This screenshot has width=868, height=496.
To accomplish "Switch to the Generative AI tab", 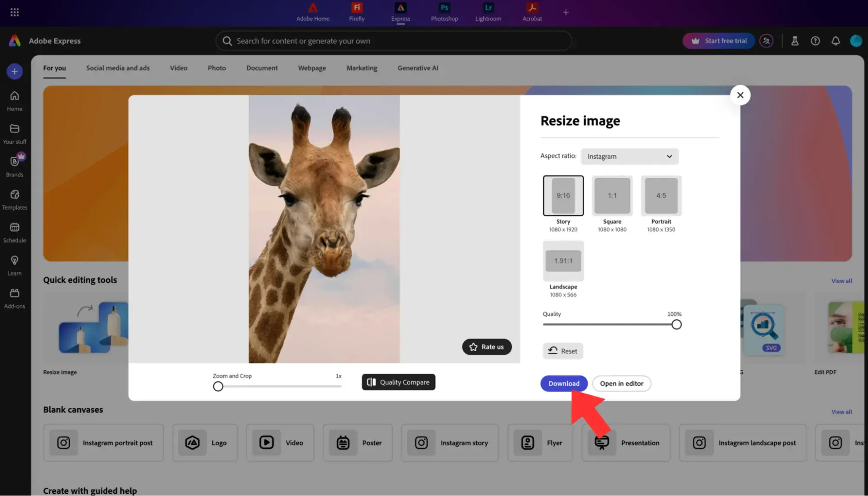I will (417, 68).
